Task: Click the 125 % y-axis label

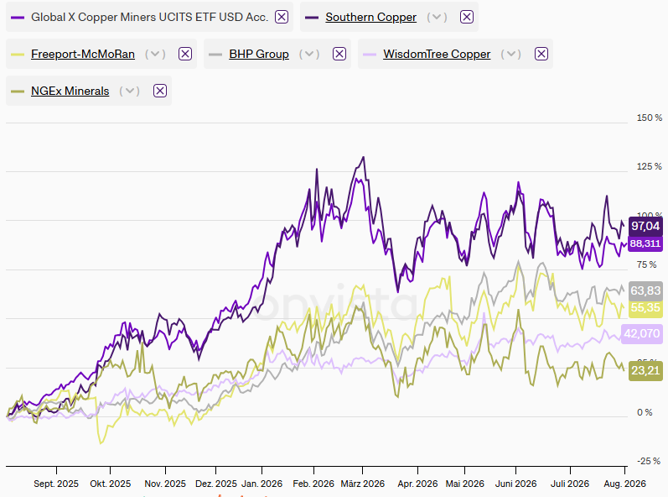Action: pos(649,167)
